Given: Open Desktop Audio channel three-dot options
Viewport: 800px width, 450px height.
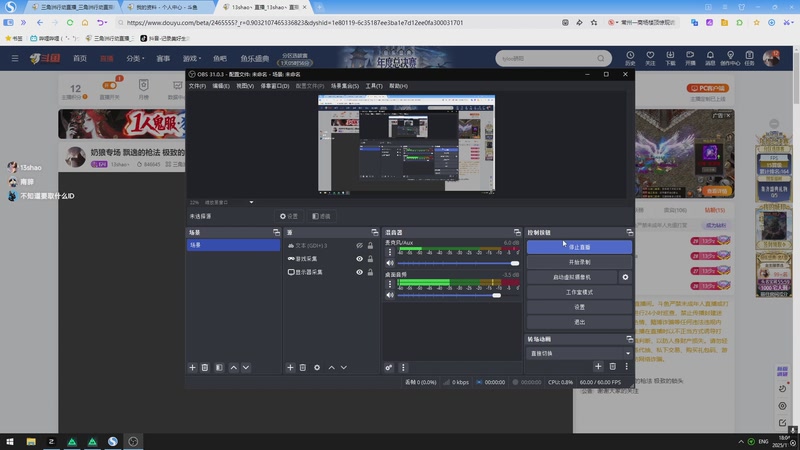Looking at the screenshot, I should [390, 284].
